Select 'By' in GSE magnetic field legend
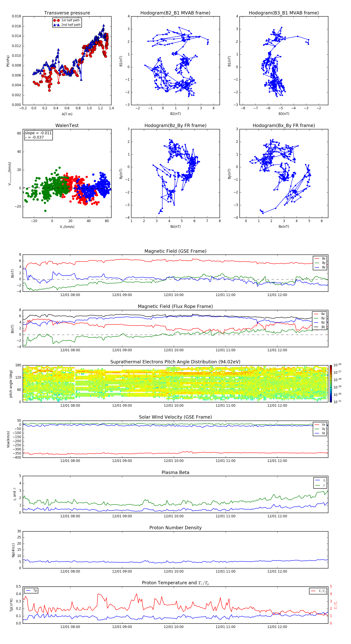This screenshot has height=644, width=351. pos(320,263)
